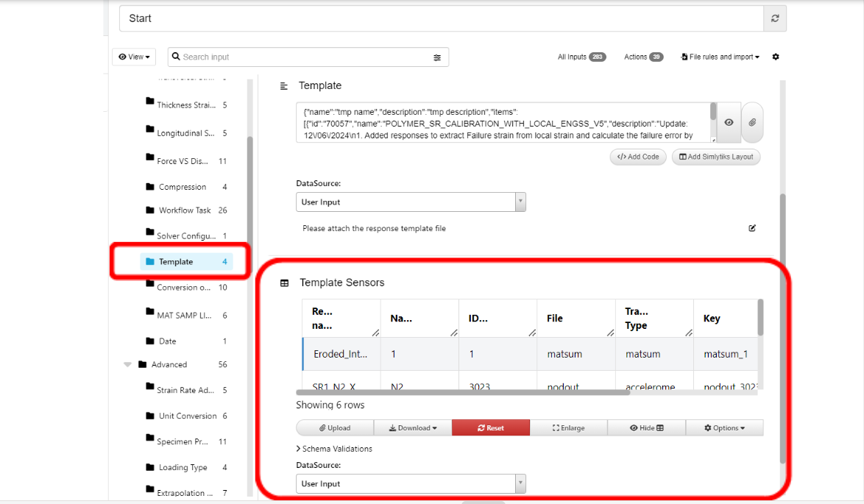
Task: Click the Enlarge icon for the sensors table
Action: point(568,427)
